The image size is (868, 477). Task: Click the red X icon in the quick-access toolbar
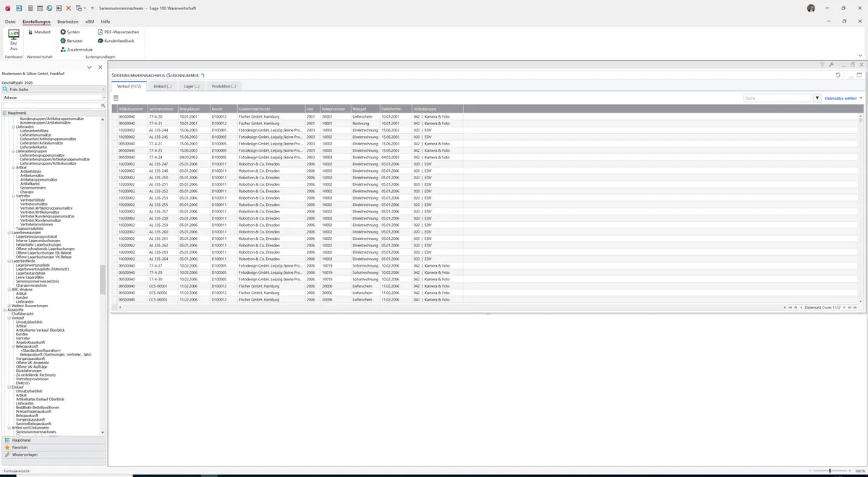[x=69, y=8]
